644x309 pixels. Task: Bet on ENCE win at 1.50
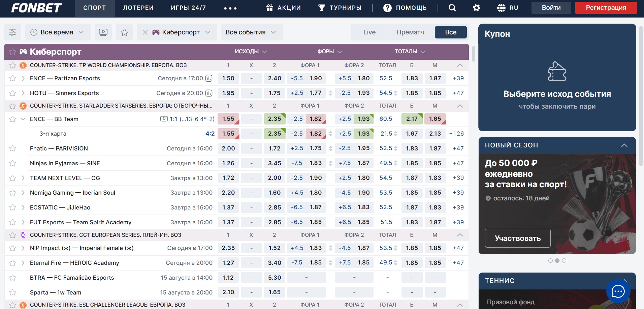point(228,78)
